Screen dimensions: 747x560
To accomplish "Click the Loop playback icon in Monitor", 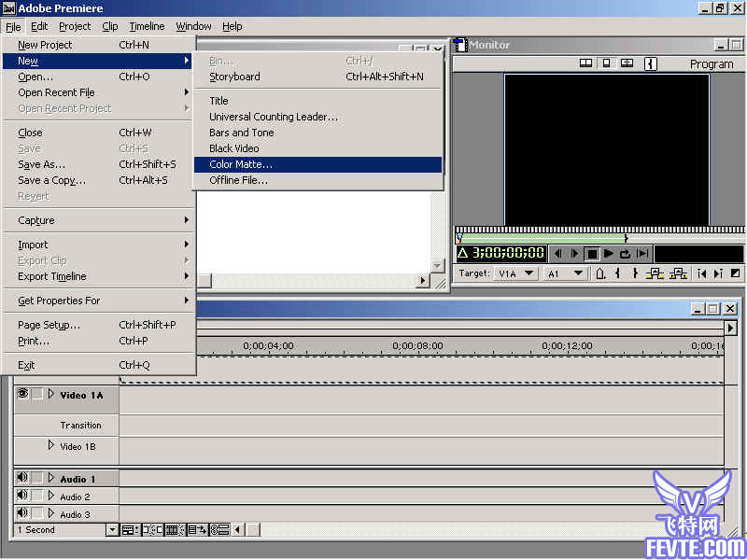I will [x=625, y=254].
